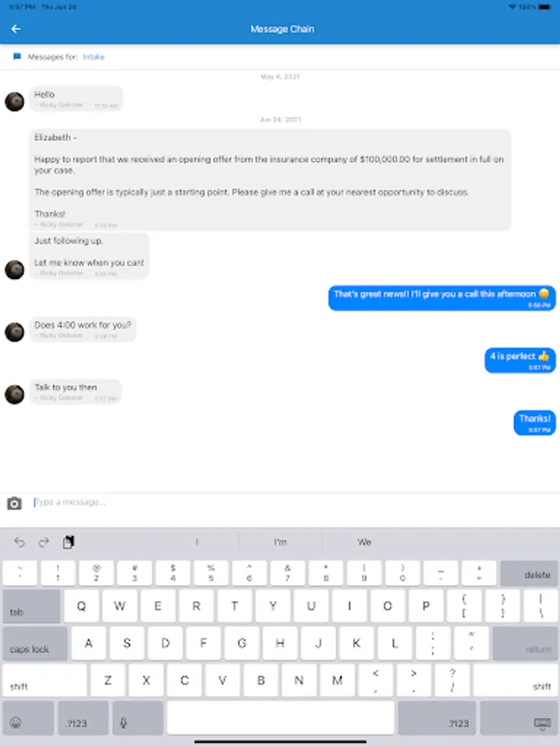Select the "I'm" word suggestion

click(x=280, y=542)
